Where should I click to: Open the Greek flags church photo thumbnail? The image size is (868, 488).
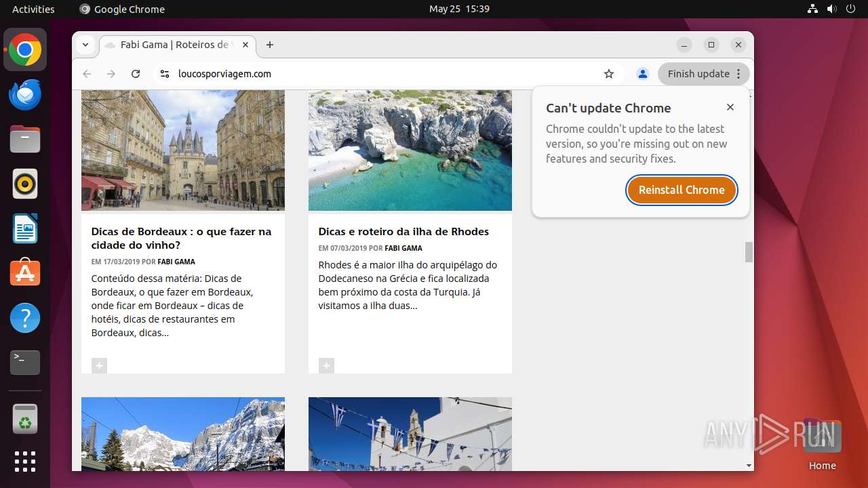pos(410,434)
